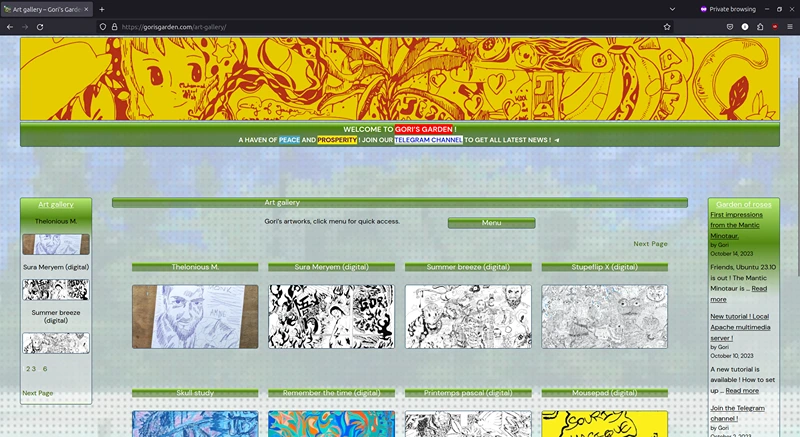Click the yellow illustrated header banner

tap(400, 79)
